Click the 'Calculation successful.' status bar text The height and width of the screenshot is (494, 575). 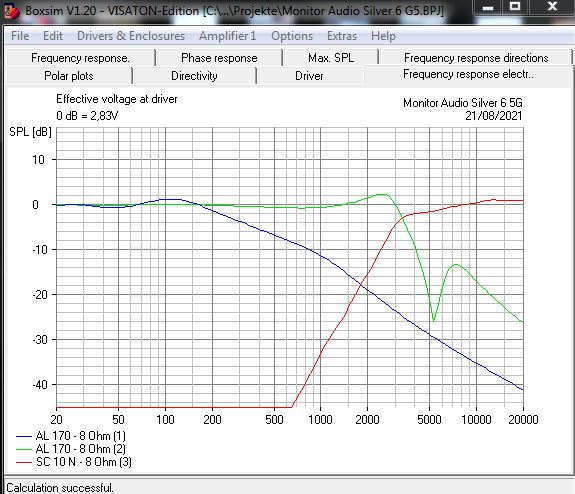pyautogui.click(x=60, y=488)
